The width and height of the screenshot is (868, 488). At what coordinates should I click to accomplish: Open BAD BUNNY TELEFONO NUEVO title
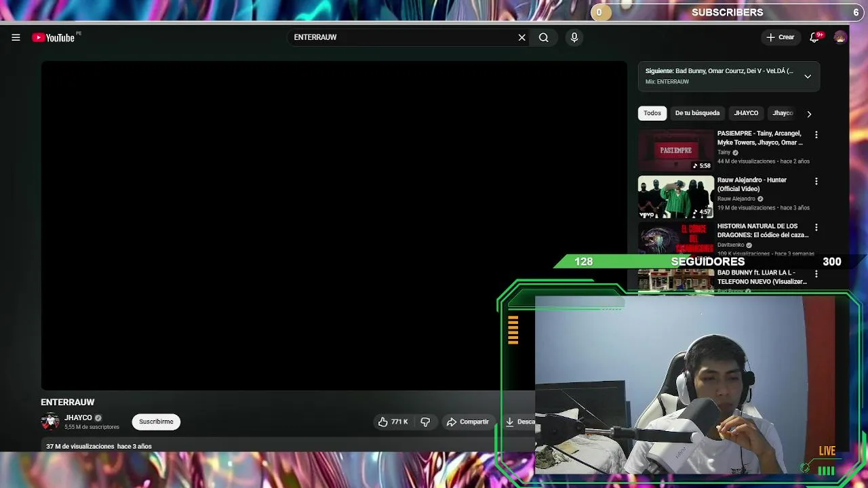point(762,277)
